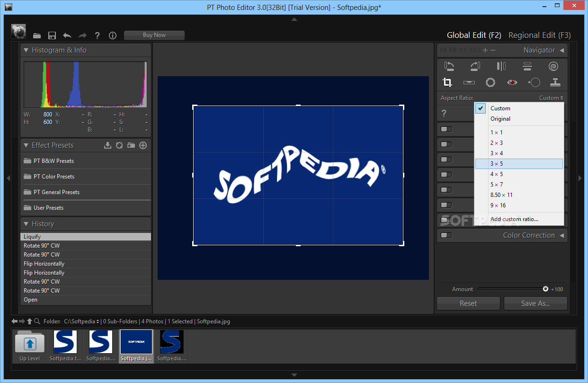Click the aperture shutter tool icon

(x=490, y=82)
